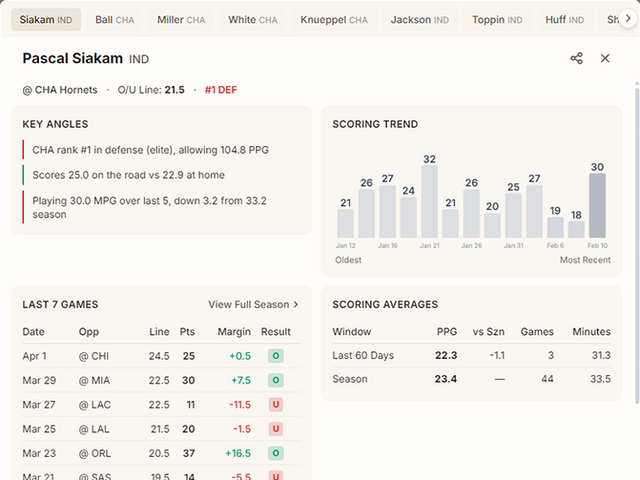Click the 19-point bar in the chart

(x=555, y=227)
